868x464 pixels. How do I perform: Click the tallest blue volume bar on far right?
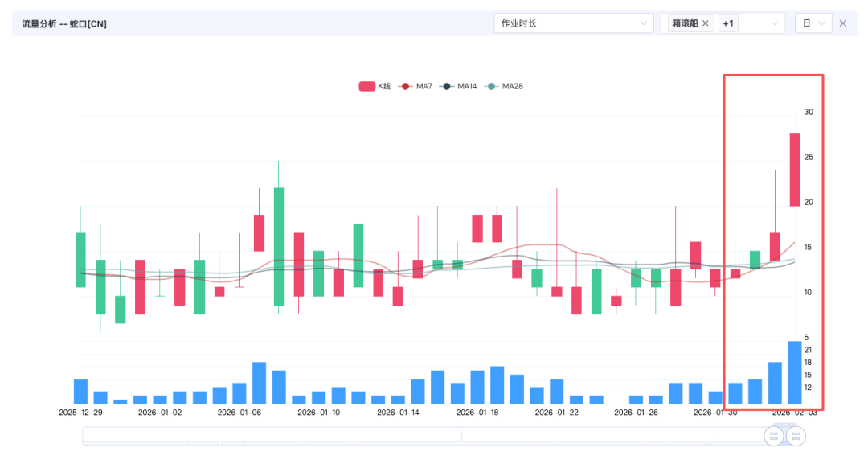794,372
